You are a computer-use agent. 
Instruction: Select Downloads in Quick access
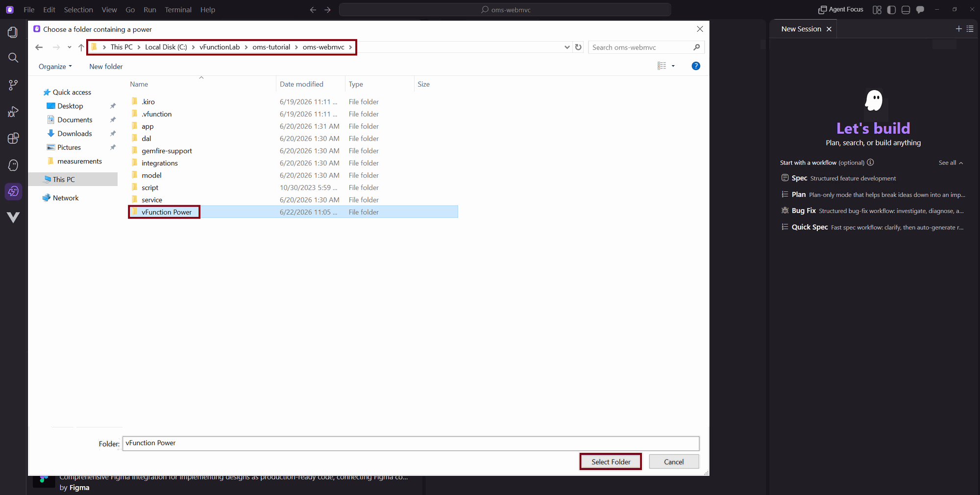pyautogui.click(x=74, y=134)
